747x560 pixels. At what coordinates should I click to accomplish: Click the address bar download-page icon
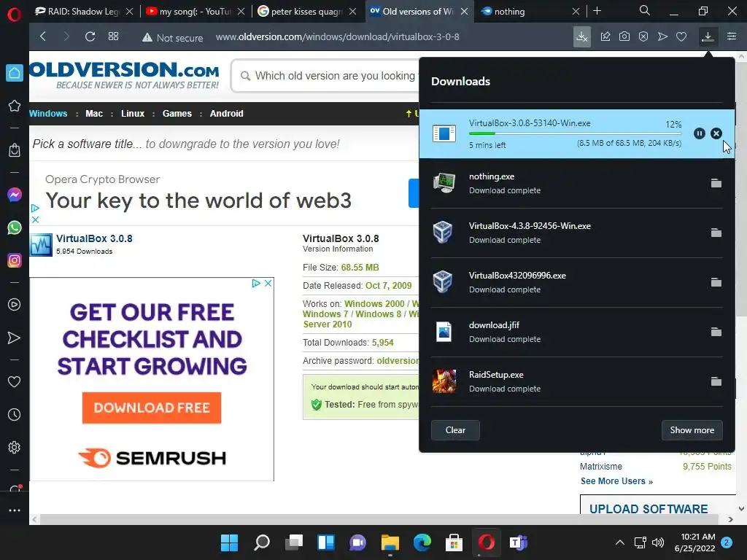pyautogui.click(x=581, y=36)
